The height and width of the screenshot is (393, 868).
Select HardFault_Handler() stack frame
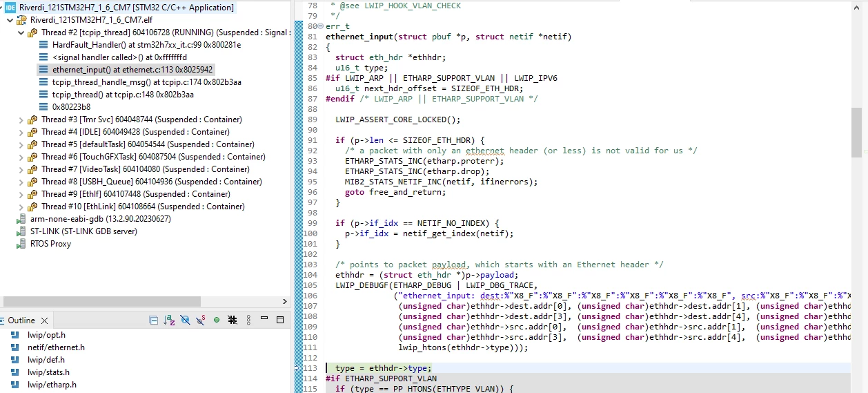146,45
